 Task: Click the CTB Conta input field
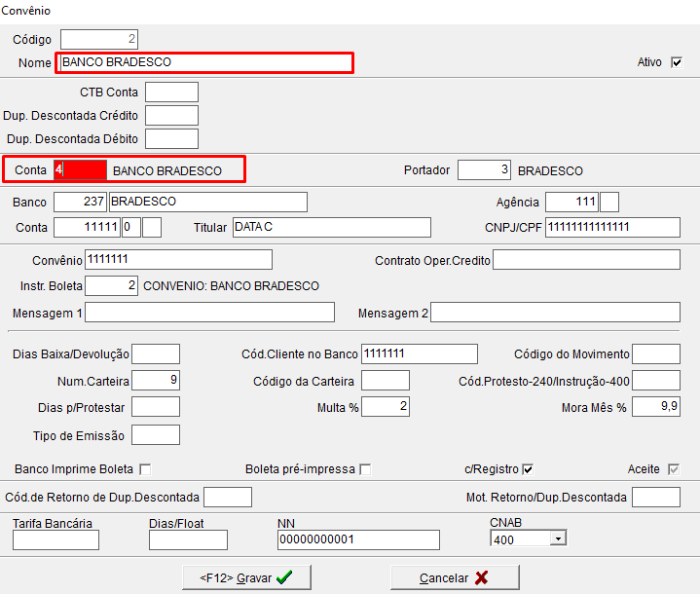172,92
